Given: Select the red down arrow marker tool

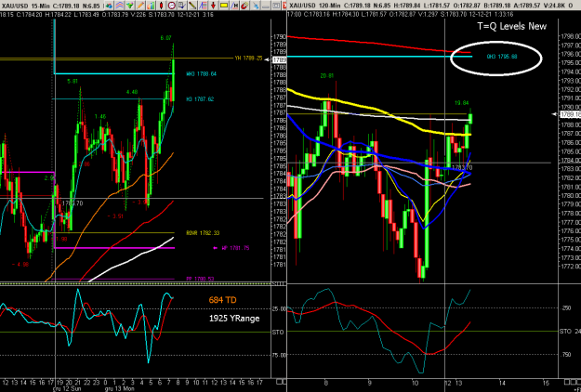Looking at the screenshot, I should (213, 6).
